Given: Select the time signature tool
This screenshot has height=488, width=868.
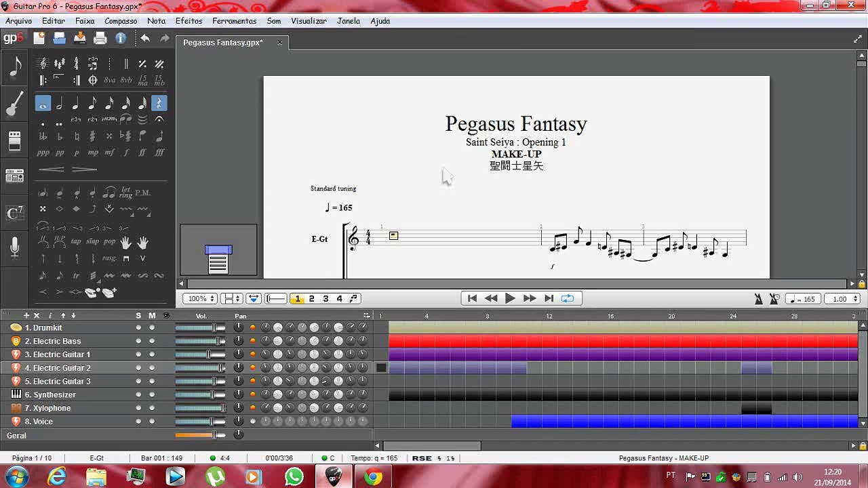Looking at the screenshot, I should [x=76, y=64].
